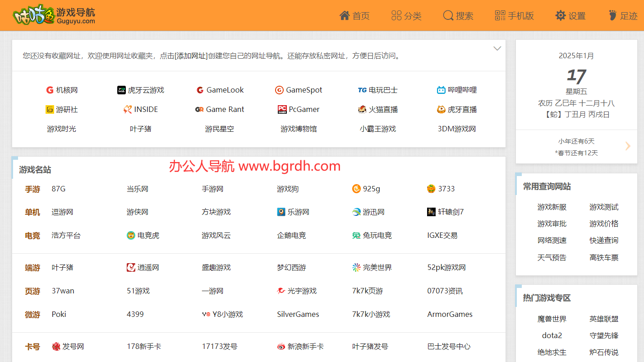
Task: Click the INSIDE site icon
Action: (x=128, y=109)
